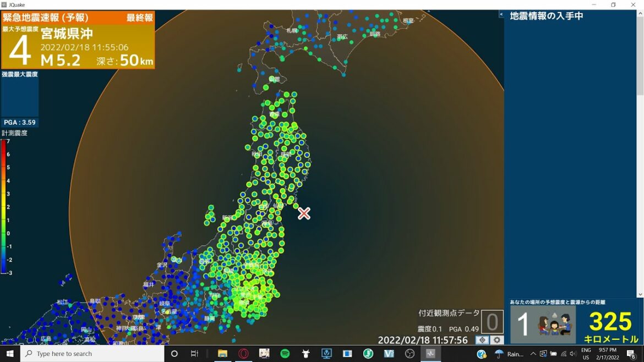Viewport: 644px width, 362px height.
Task: Click the recenter map crosshair button
Action: tap(482, 341)
